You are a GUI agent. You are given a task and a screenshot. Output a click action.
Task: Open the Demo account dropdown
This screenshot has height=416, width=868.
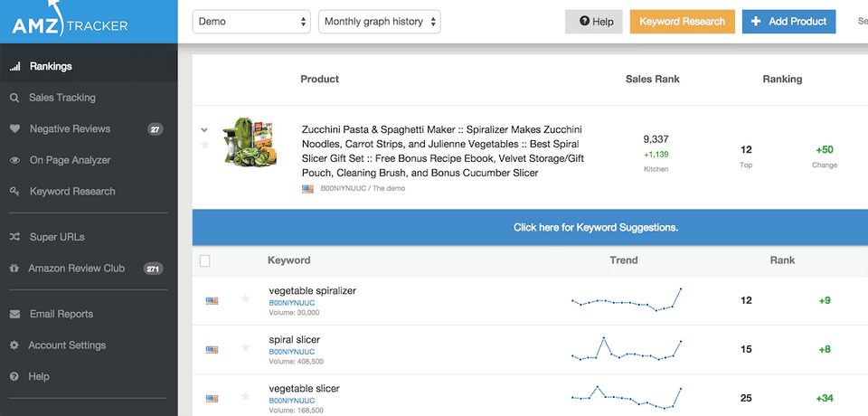pos(251,22)
